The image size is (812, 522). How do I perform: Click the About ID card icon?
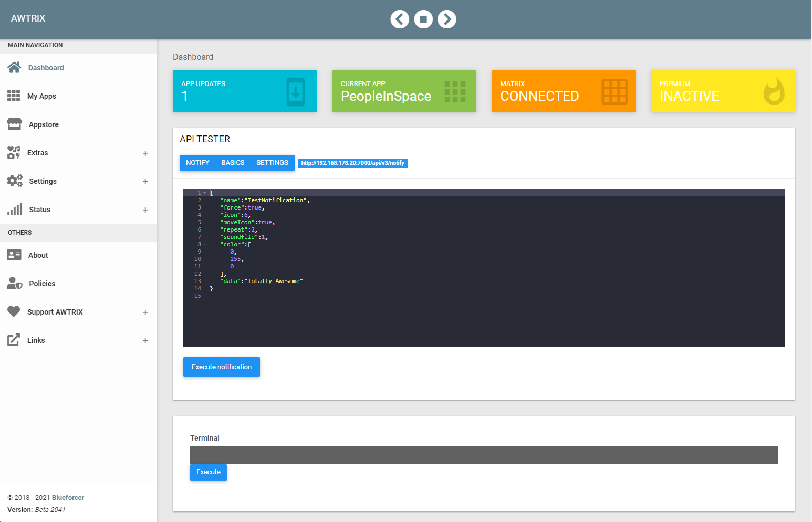(x=14, y=255)
